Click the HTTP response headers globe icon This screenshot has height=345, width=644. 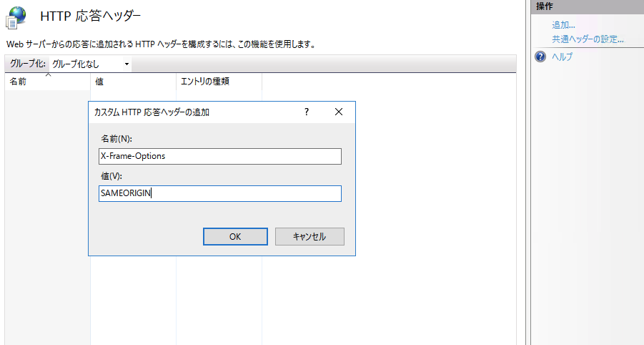click(16, 18)
